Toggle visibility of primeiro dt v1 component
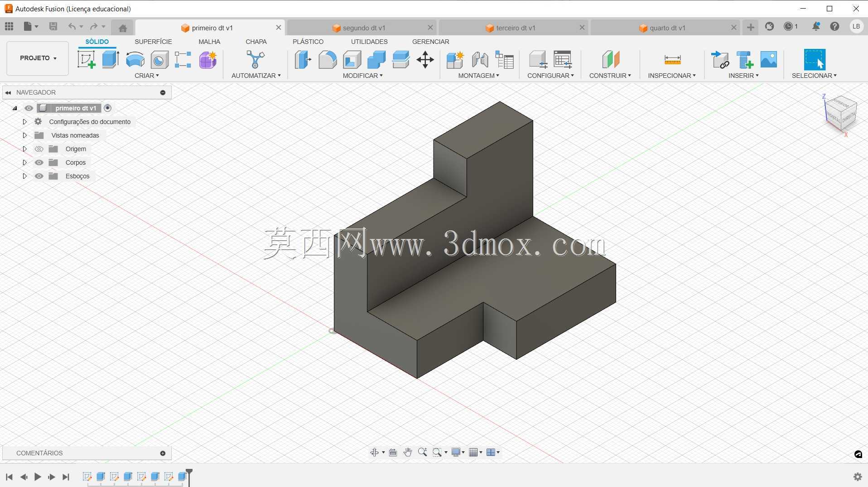 point(29,108)
